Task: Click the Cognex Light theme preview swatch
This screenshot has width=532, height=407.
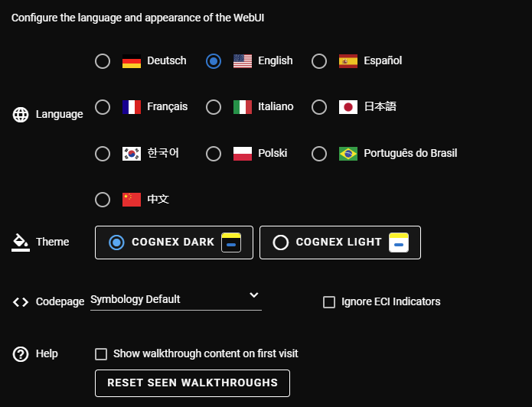Action: click(x=398, y=243)
